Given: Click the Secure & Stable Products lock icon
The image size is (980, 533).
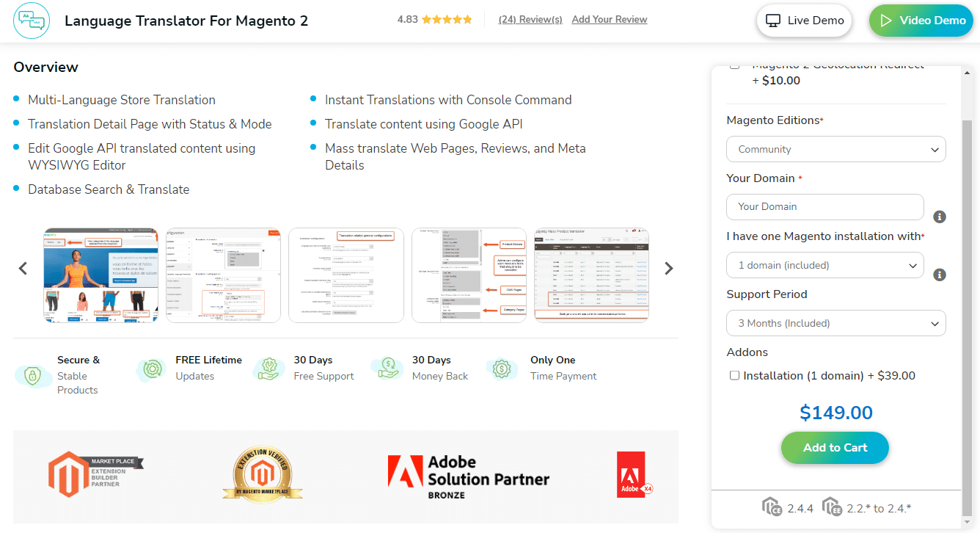Looking at the screenshot, I should [32, 374].
